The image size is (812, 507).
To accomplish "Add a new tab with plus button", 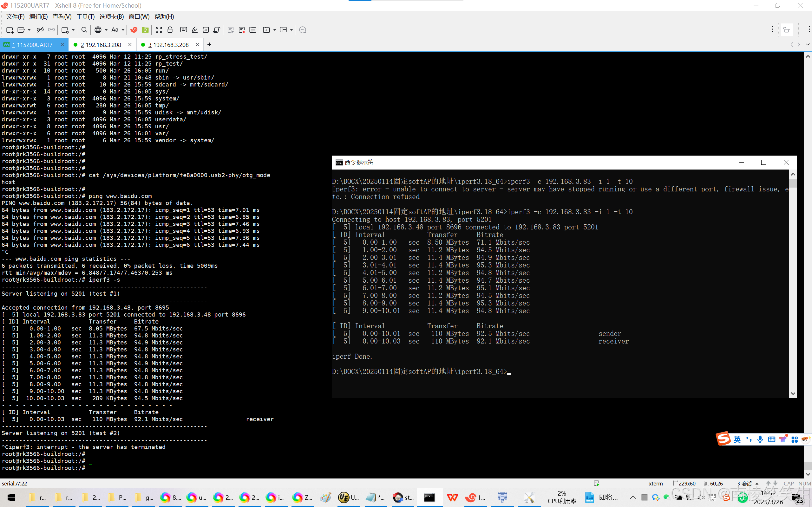I will click(209, 44).
